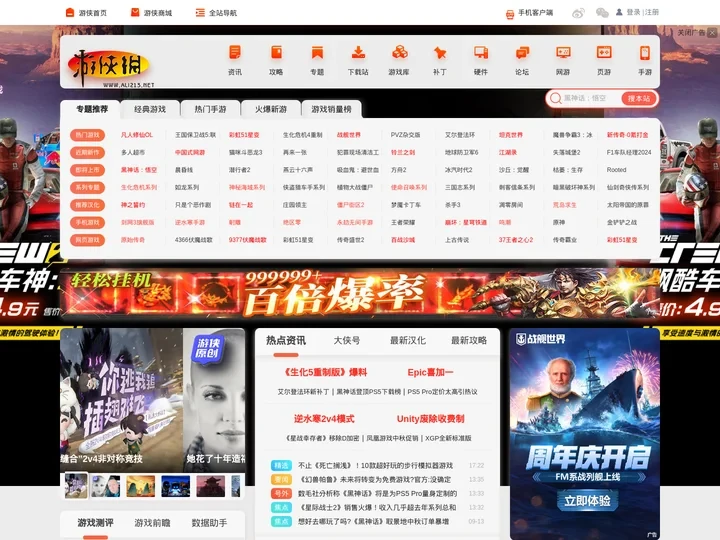Click the 注册 register link
Screen dimensions: 720x540
[x=652, y=12]
